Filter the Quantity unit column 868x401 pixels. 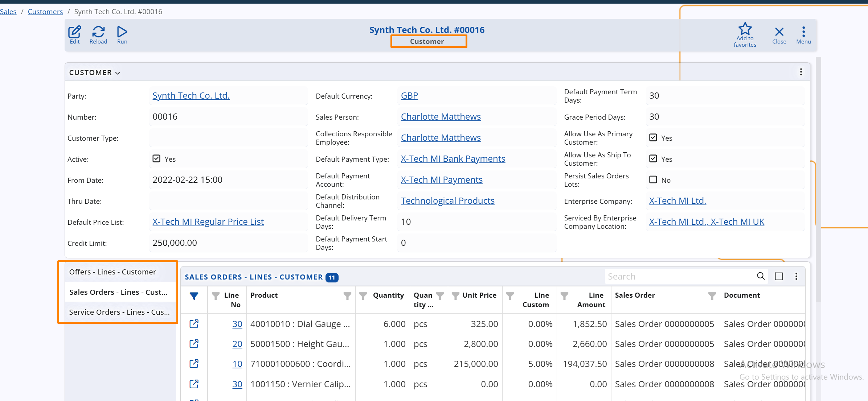[440, 296]
